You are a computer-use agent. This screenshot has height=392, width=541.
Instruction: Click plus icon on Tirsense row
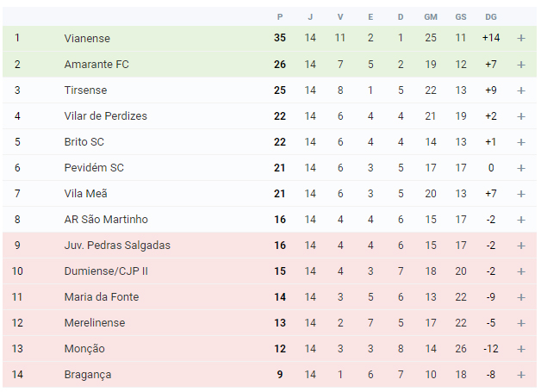click(521, 90)
